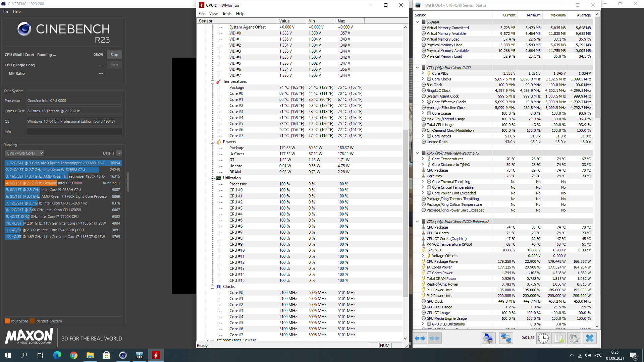Click HWiNFO remote network computers icon
Image resolution: width=644 pixels, height=362 pixels.
[506, 338]
